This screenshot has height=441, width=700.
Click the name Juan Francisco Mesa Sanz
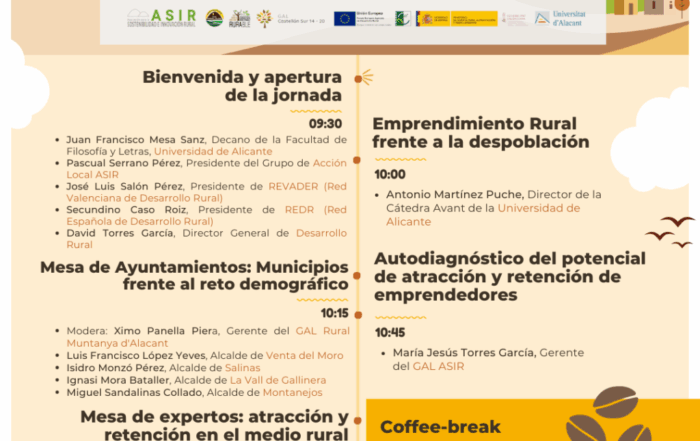click(136, 140)
